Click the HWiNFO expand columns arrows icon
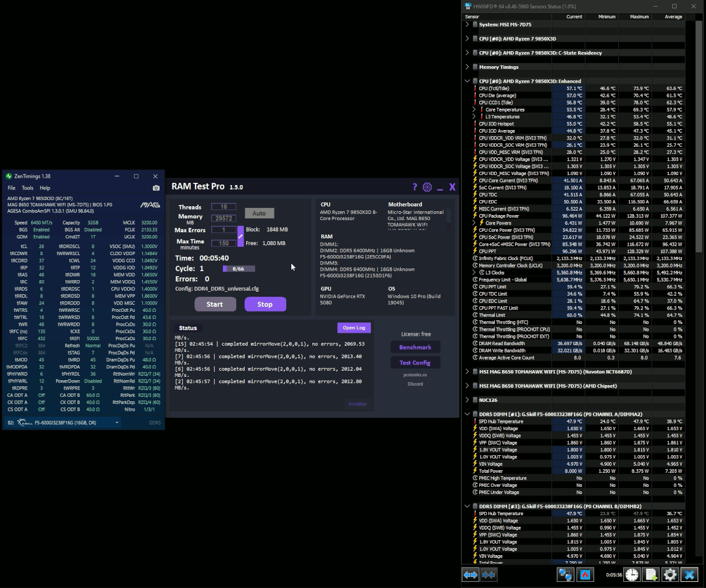 point(470,575)
